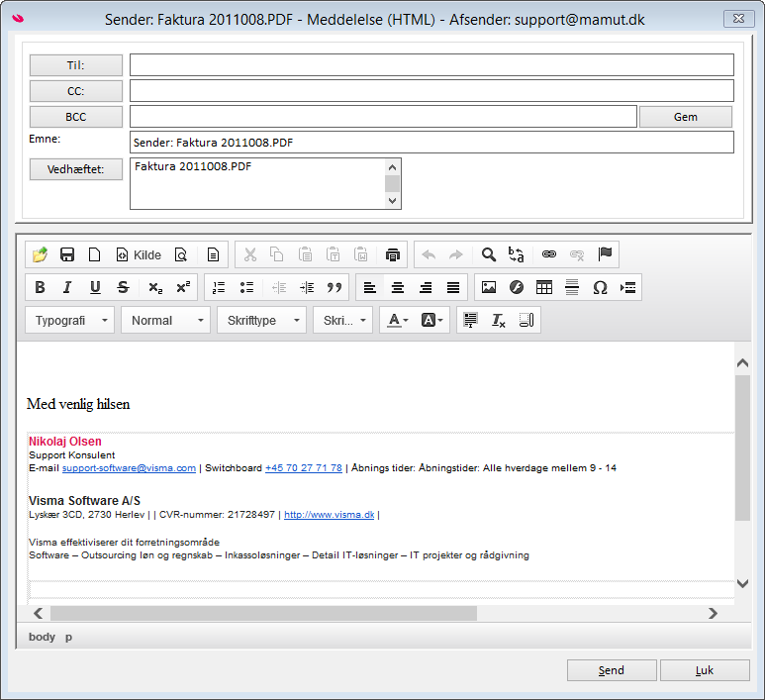Click the CC: button
Viewport: 765px width, 700px height.
pos(75,91)
